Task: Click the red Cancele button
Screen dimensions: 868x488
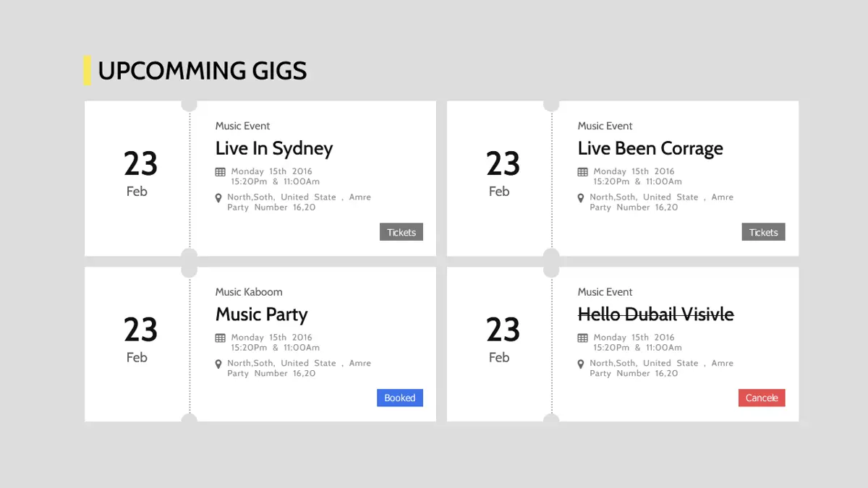Action: 762,398
